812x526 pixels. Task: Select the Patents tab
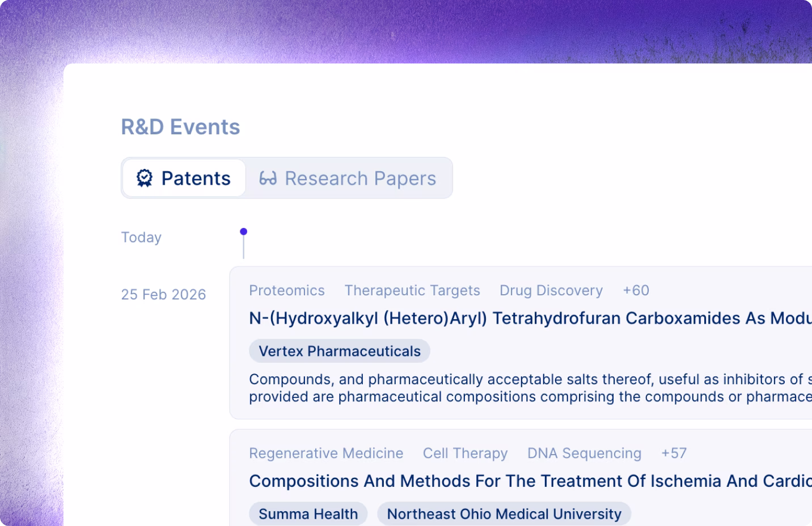click(x=184, y=178)
